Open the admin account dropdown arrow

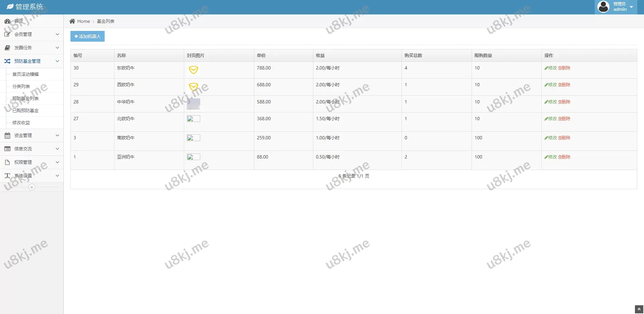(631, 7)
